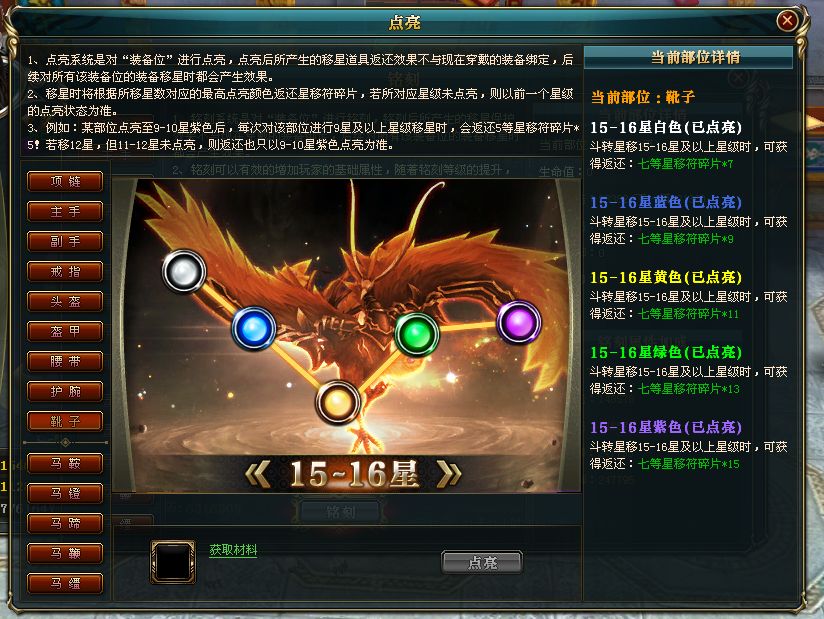824x619 pixels.
Task: Click the empty material slot
Action: click(172, 561)
